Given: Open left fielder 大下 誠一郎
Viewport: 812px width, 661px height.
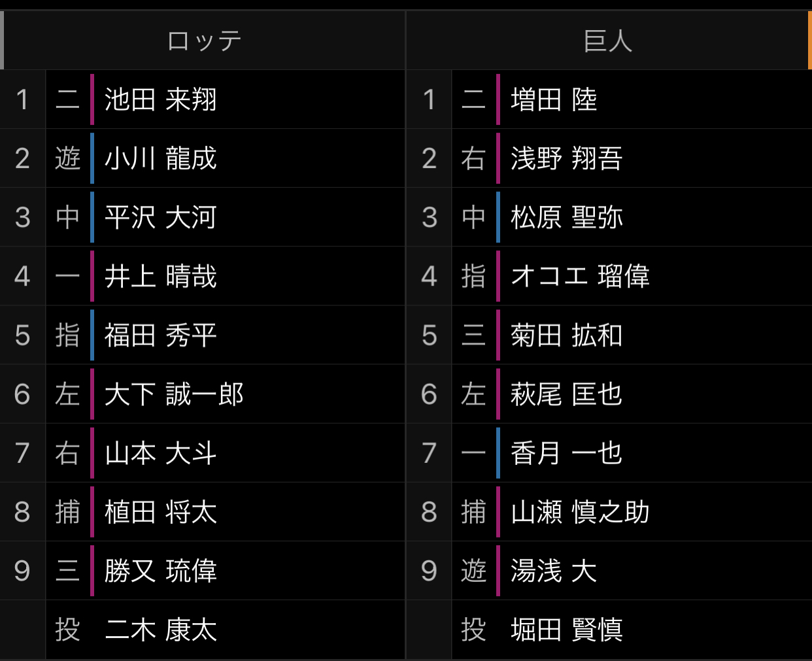Looking at the screenshot, I should [174, 394].
